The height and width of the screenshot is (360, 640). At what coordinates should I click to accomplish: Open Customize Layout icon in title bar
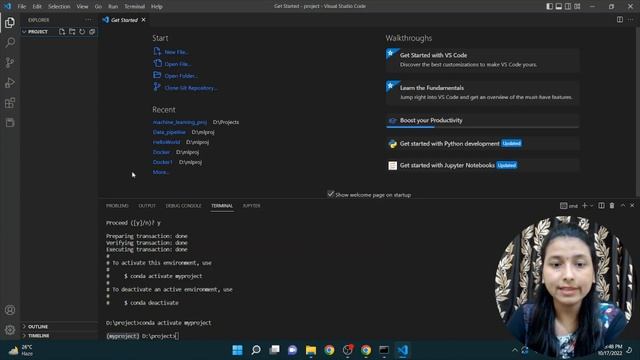click(577, 6)
